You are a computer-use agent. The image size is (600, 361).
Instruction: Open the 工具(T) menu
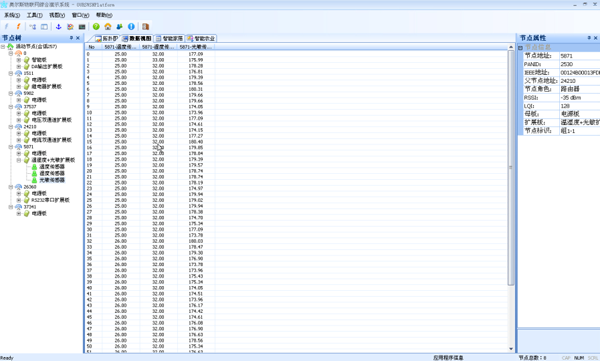click(x=34, y=15)
